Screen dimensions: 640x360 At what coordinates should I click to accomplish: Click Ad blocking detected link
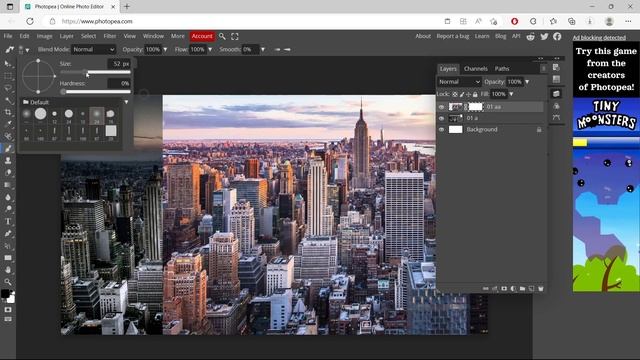(599, 38)
